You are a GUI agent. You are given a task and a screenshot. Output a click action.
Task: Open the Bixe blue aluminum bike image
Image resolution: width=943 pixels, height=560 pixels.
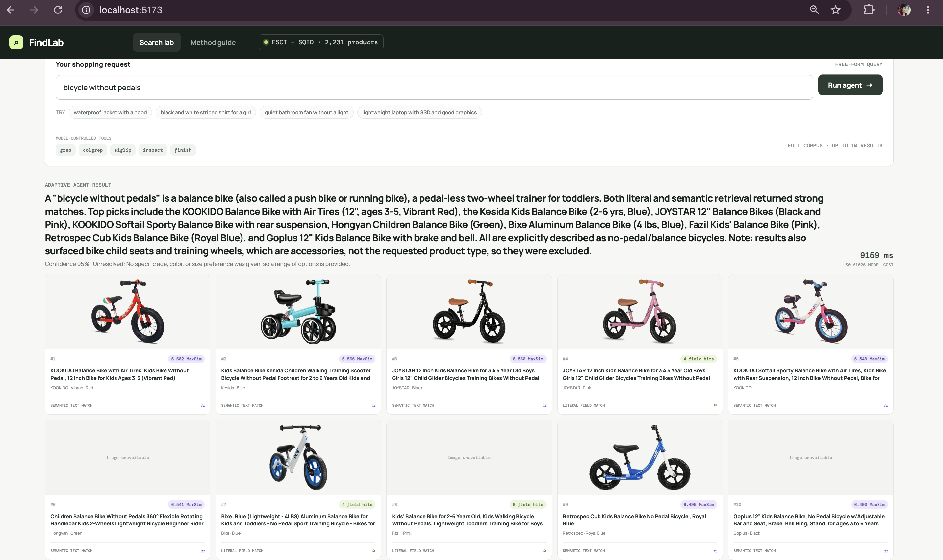coord(298,457)
